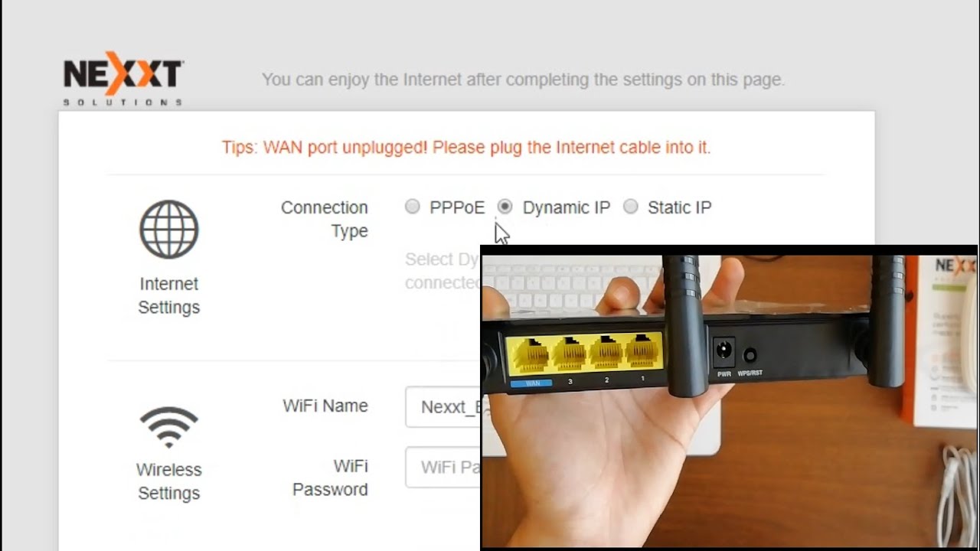980x551 pixels.
Task: Click the WAN port unplugged warning tip
Action: (466, 147)
